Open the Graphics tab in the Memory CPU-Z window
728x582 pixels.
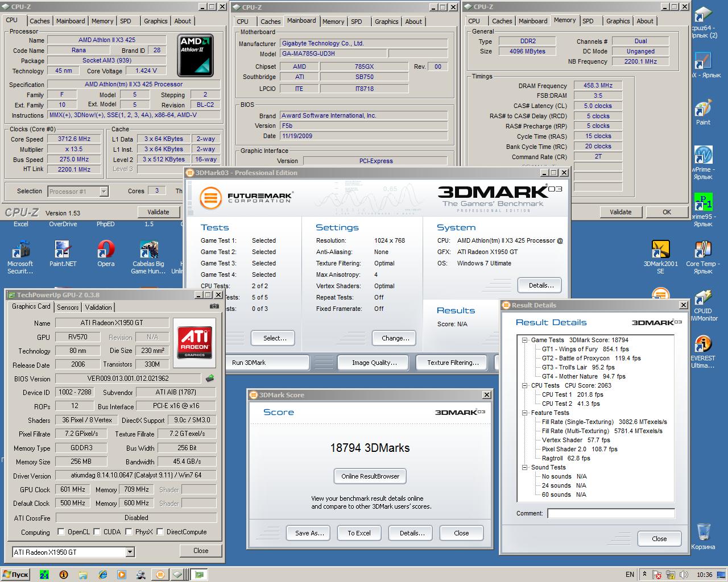pyautogui.click(x=618, y=21)
